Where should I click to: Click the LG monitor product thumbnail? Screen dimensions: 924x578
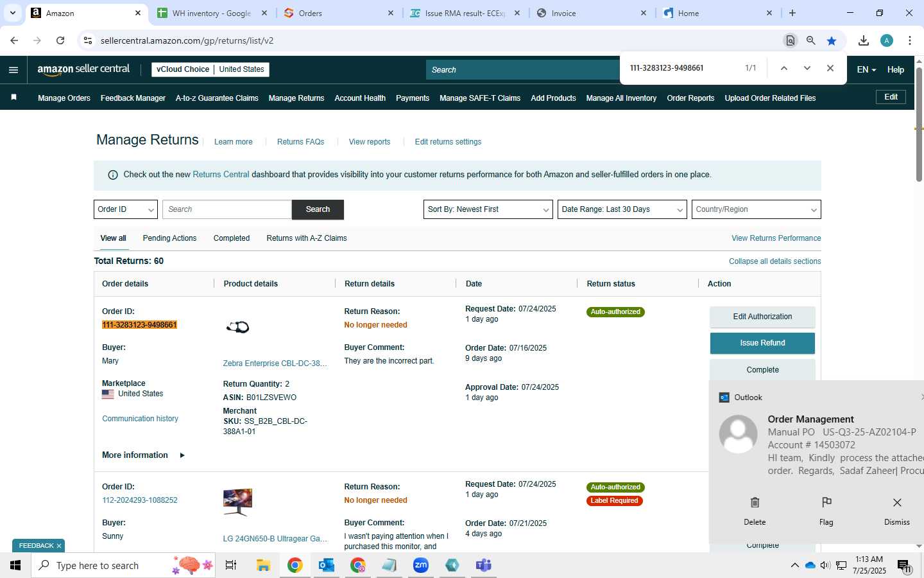point(237,502)
